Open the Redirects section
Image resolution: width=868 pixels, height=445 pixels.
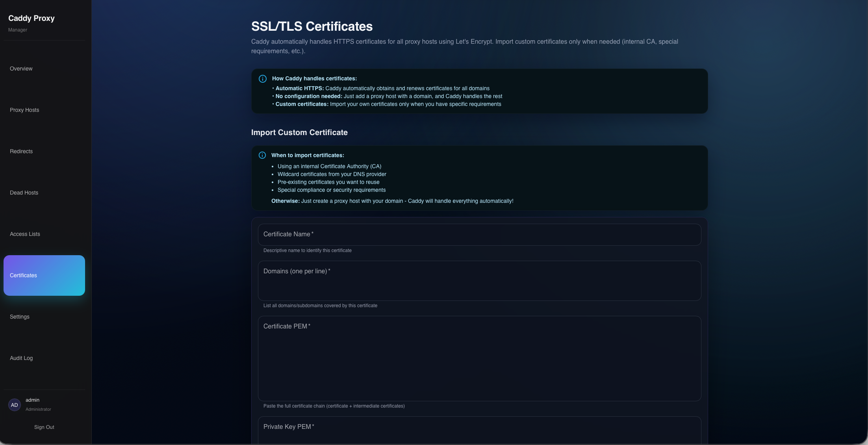tap(21, 151)
